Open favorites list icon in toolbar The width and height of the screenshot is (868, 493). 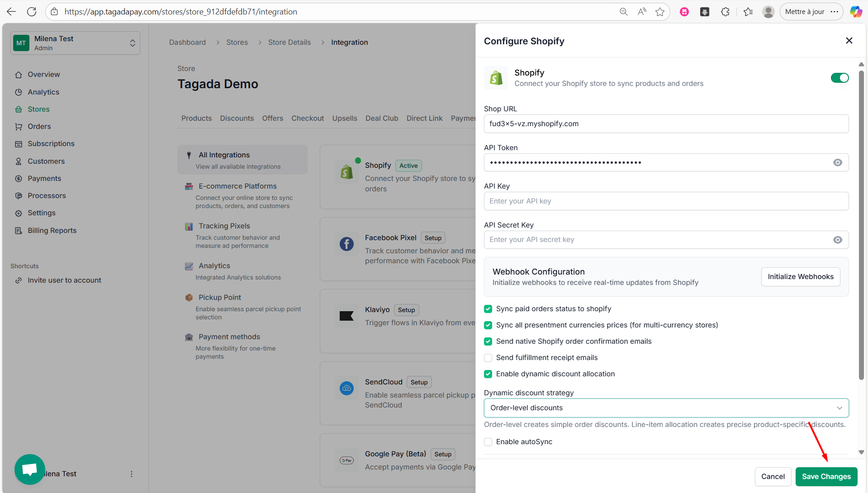(x=748, y=12)
